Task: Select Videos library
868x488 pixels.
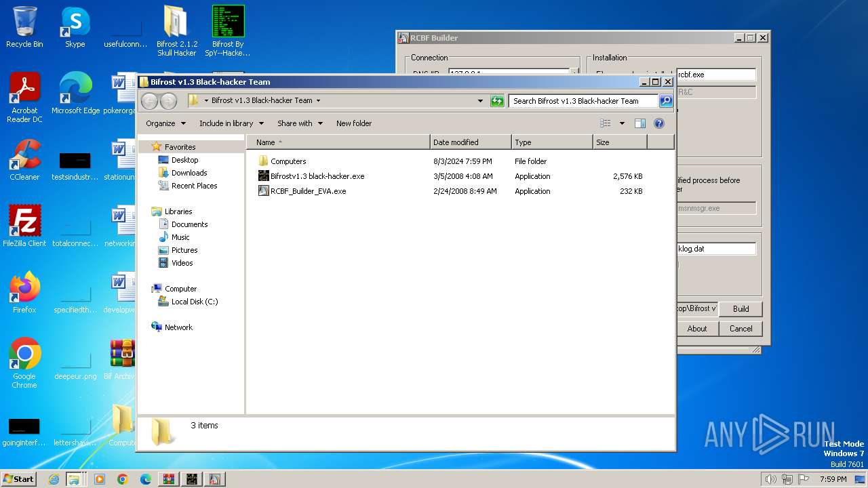Action: pyautogui.click(x=182, y=263)
